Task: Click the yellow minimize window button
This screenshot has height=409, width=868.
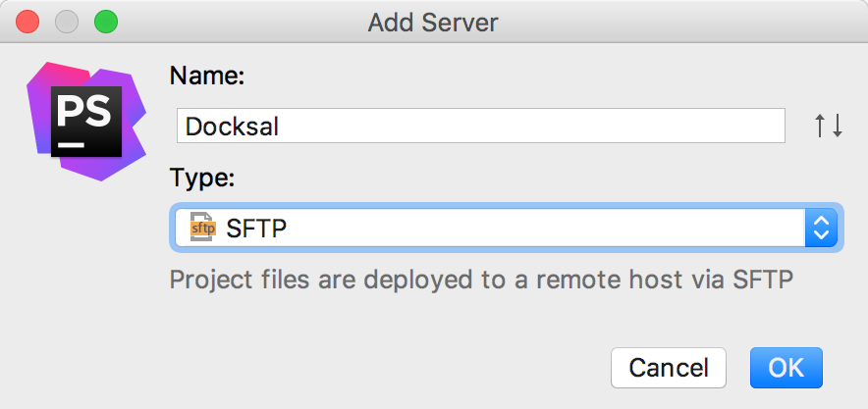Action: [67, 21]
